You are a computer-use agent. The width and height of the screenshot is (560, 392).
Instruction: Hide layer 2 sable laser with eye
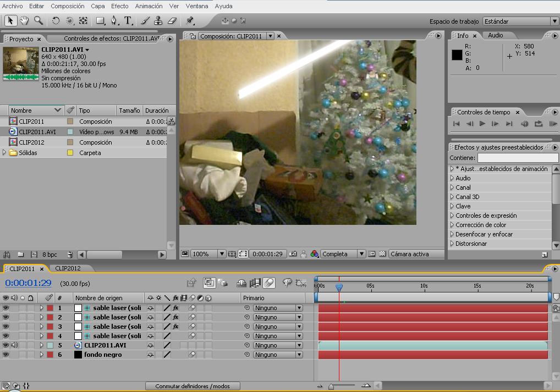click(x=6, y=317)
